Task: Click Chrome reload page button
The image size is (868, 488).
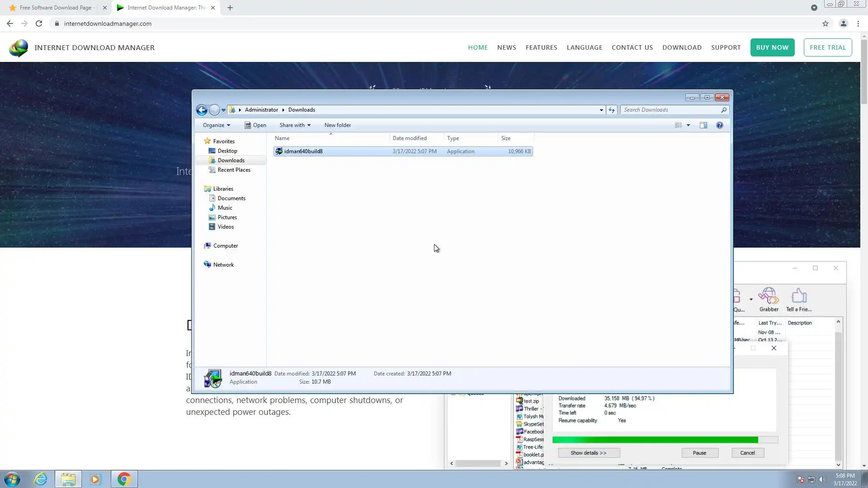Action: point(39,23)
